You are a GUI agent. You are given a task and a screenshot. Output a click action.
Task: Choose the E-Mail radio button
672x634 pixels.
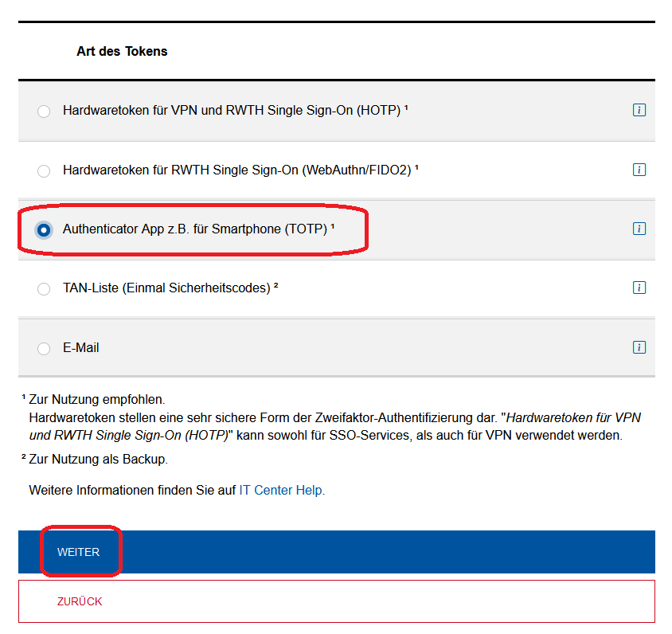[44, 348]
